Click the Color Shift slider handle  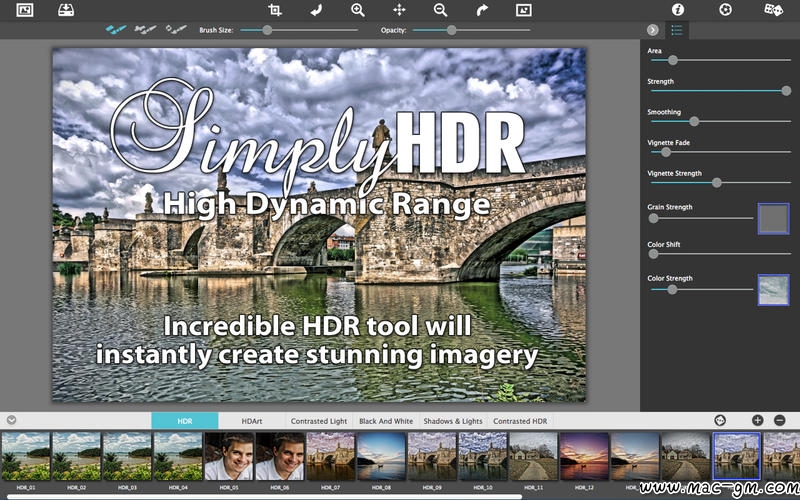click(654, 254)
